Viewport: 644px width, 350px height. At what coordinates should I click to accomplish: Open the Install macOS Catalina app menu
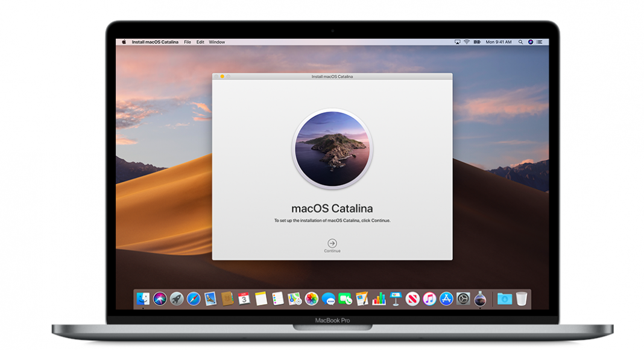coord(155,42)
